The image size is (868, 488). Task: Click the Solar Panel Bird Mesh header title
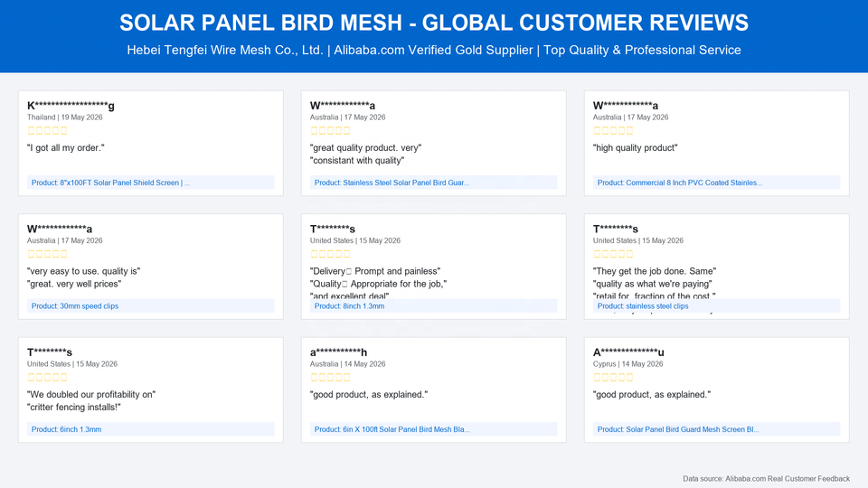(x=434, y=23)
